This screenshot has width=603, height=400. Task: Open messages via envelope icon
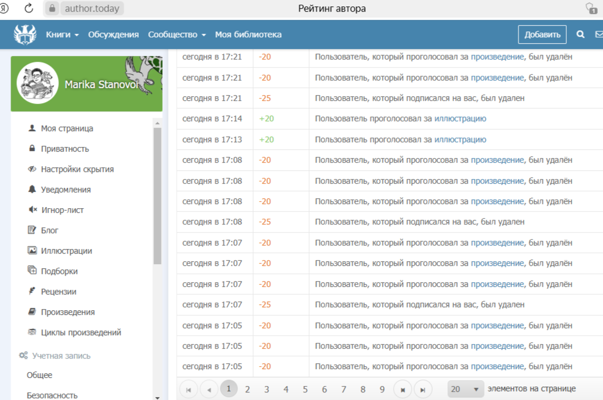599,35
